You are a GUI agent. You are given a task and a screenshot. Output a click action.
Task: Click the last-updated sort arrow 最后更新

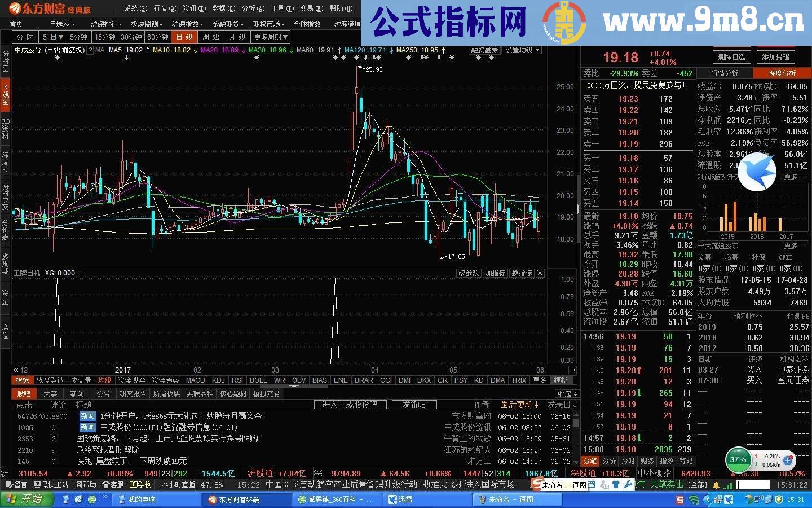[x=520, y=405]
